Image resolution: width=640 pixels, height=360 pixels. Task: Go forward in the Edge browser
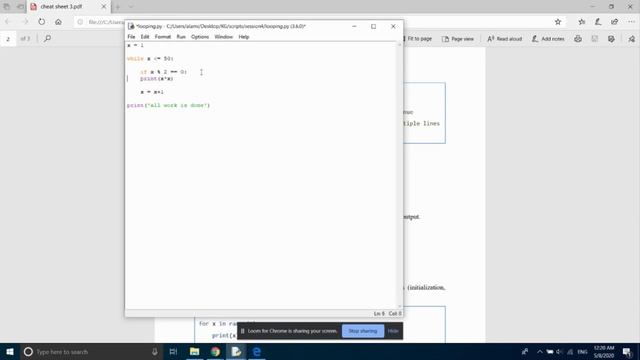coord(25,22)
